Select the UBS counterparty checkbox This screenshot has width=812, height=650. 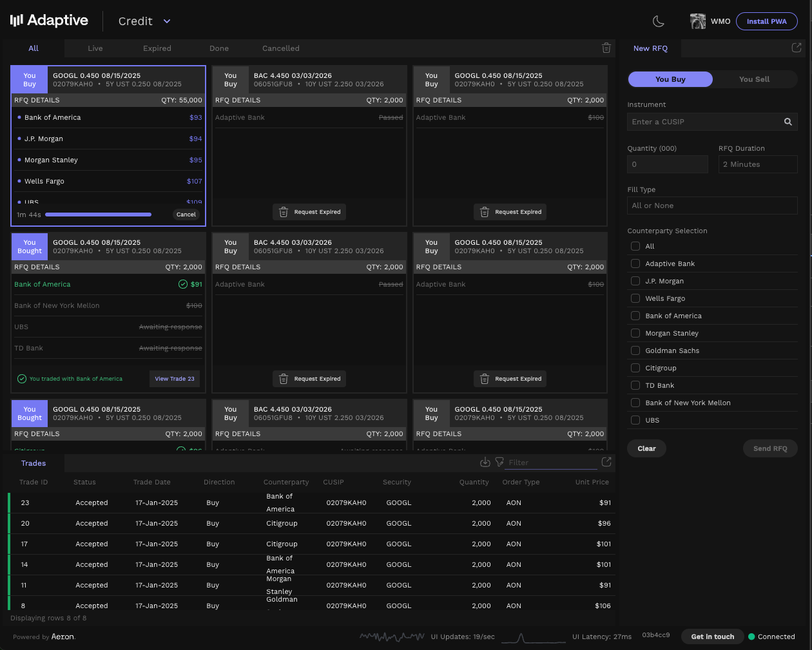[x=635, y=420]
